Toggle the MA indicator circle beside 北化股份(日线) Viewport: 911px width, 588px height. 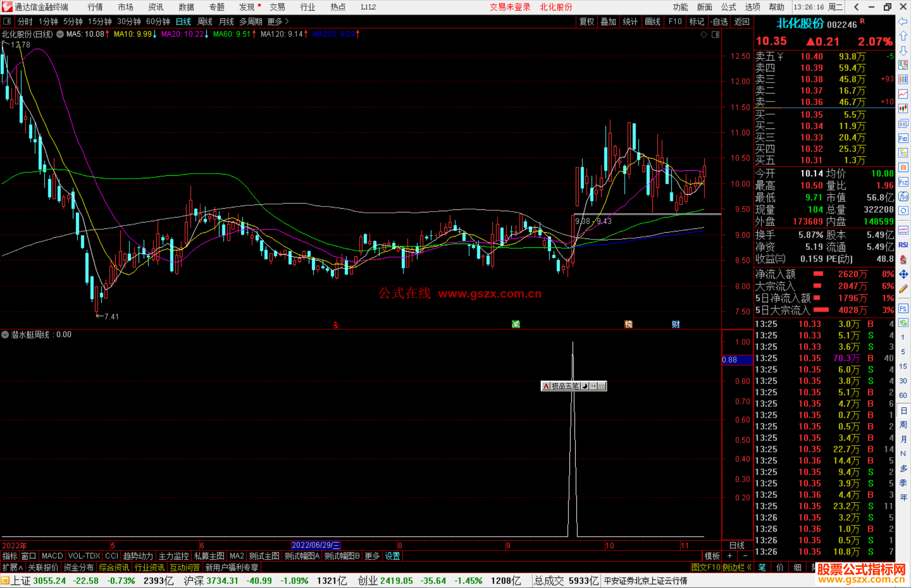[60, 34]
